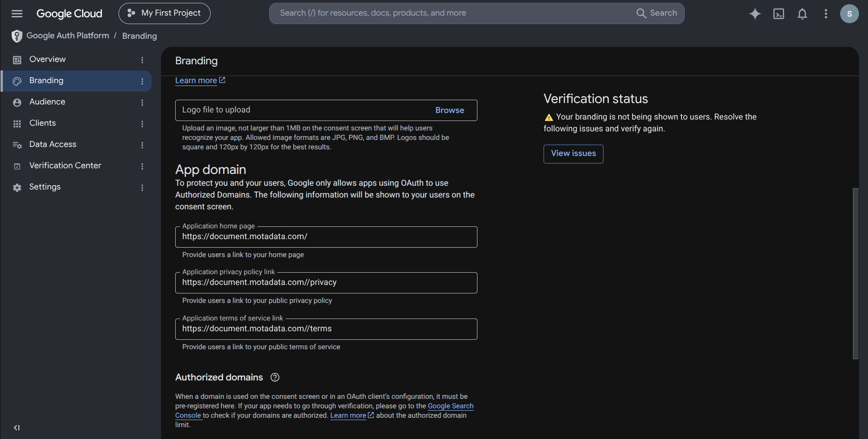Screen dimensions: 868x439
Task: Go to Google Auth Platform breadcrumb
Action: (68, 35)
